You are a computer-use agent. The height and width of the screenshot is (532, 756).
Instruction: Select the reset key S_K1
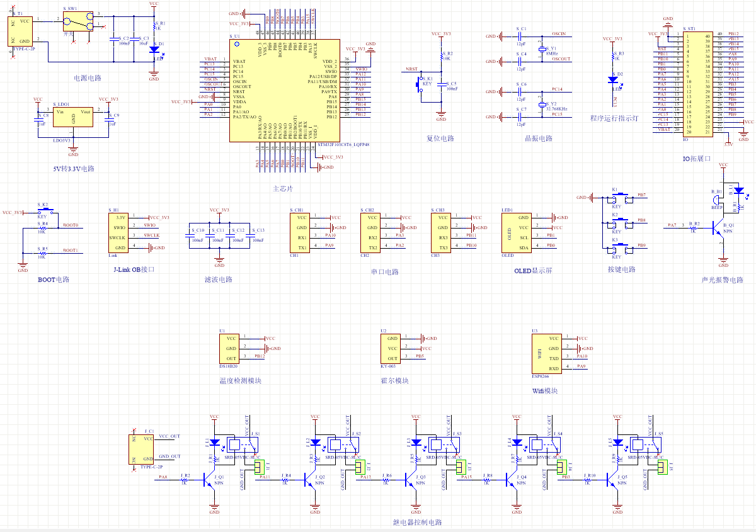pos(418,84)
